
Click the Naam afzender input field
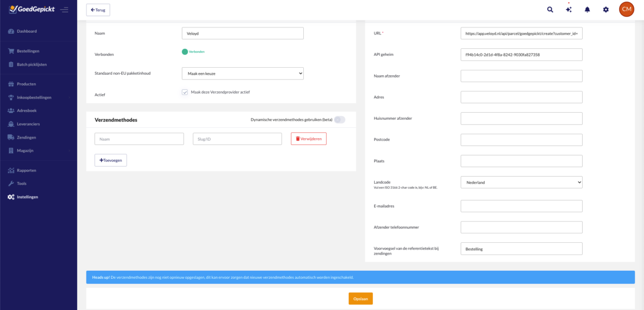click(521, 76)
